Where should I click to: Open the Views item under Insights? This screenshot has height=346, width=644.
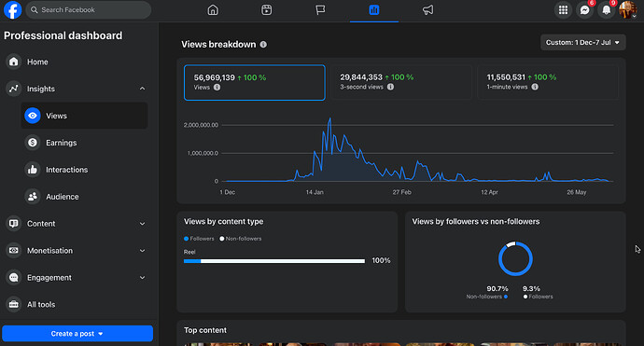(x=84, y=116)
